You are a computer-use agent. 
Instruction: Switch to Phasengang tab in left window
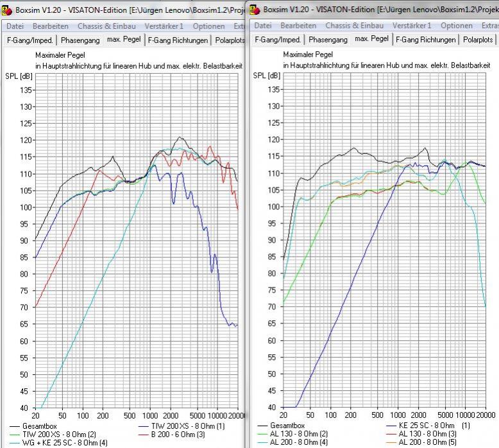coord(80,40)
